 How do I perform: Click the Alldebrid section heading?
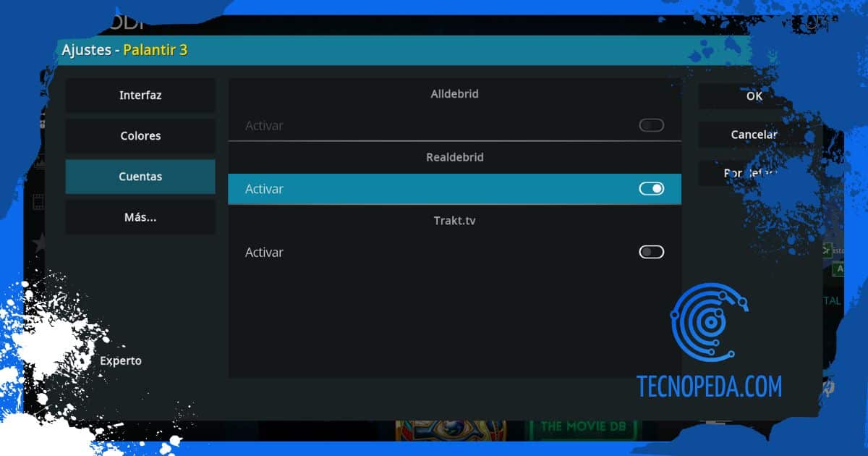click(454, 94)
